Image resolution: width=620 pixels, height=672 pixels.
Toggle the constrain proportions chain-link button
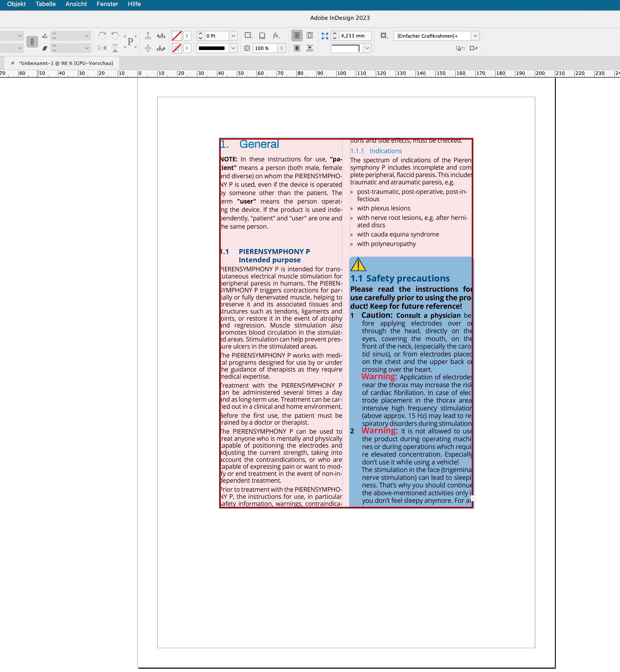pyautogui.click(x=32, y=42)
